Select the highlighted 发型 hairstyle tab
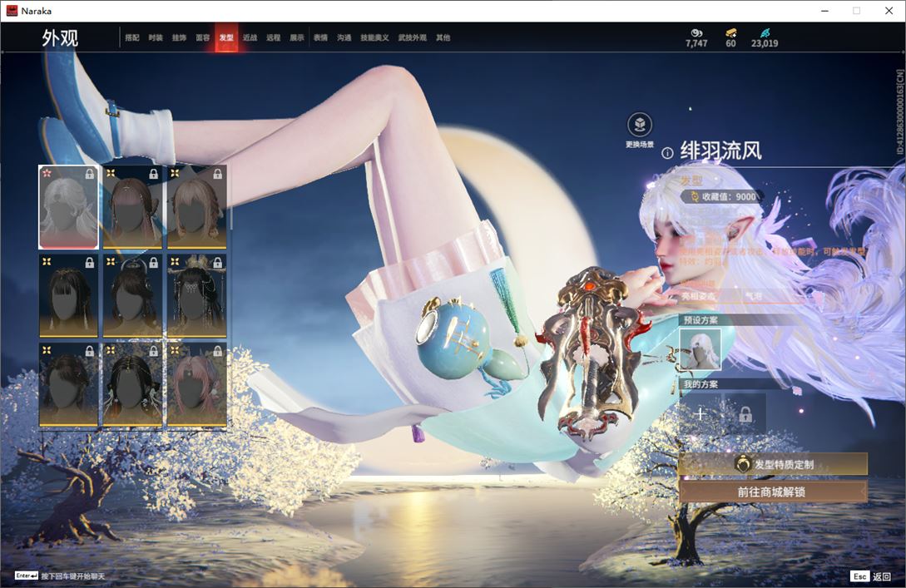Image resolution: width=906 pixels, height=588 pixels. pos(226,37)
